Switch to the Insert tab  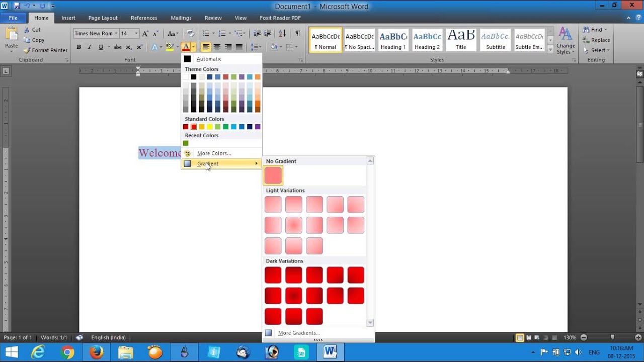tap(68, 18)
